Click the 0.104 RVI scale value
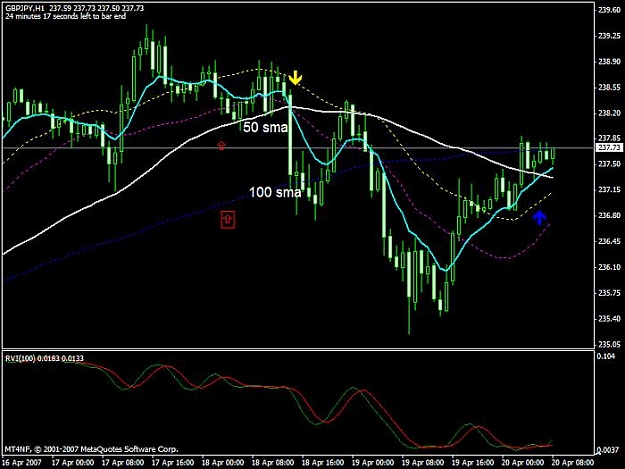625x469 pixels. point(606,356)
